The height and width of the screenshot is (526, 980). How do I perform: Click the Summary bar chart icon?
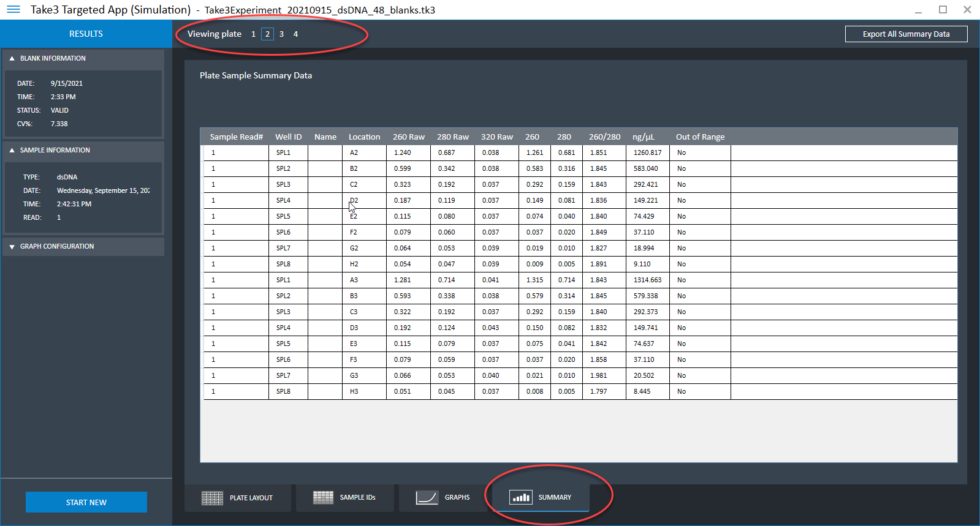[x=520, y=497]
